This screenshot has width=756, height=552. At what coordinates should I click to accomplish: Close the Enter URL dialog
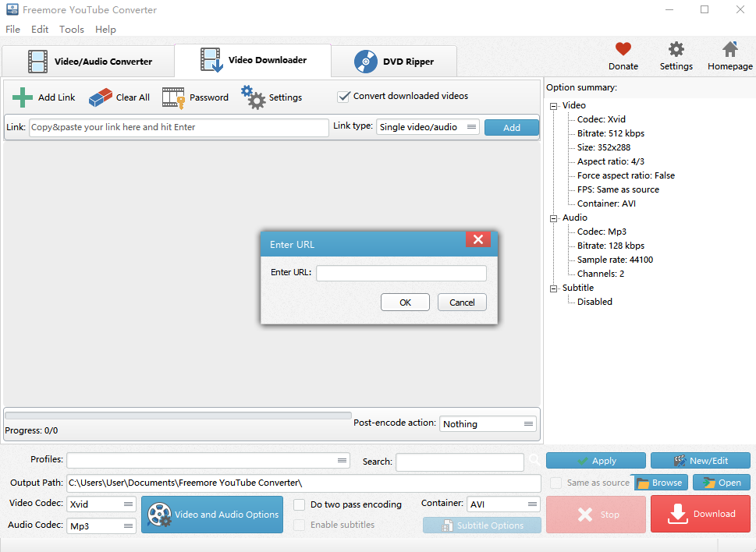pyautogui.click(x=477, y=239)
